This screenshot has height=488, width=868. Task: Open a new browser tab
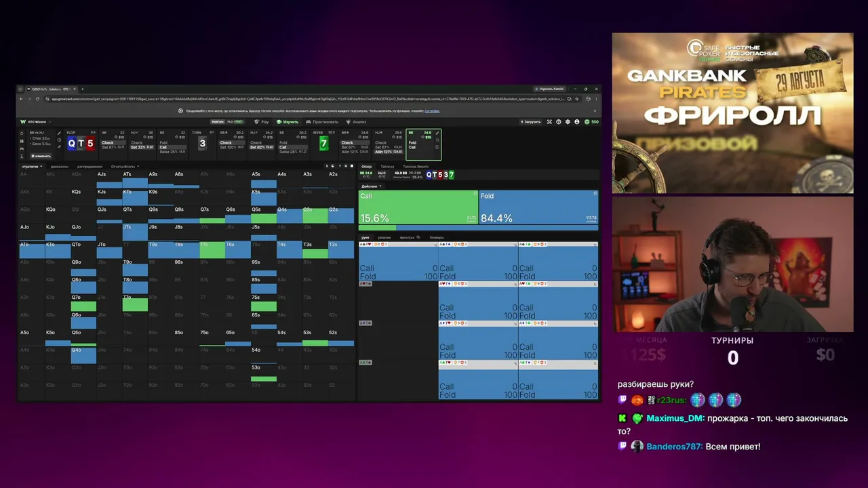pyautogui.click(x=83, y=89)
